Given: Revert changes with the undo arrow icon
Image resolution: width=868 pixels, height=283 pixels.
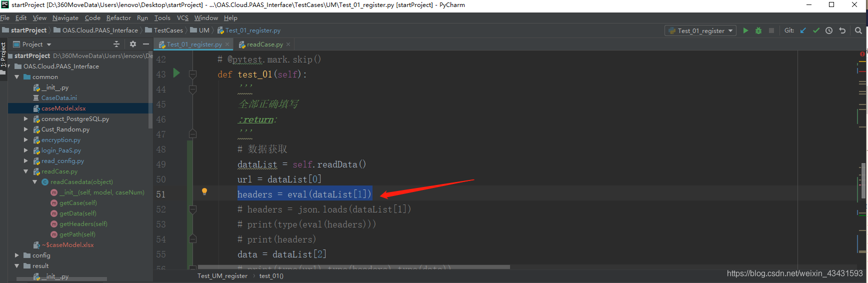Looking at the screenshot, I should tap(842, 30).
